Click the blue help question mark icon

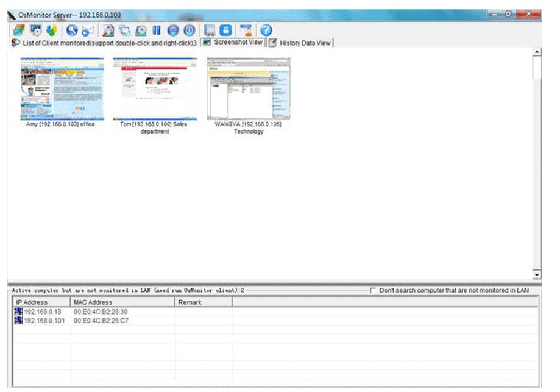[266, 30]
